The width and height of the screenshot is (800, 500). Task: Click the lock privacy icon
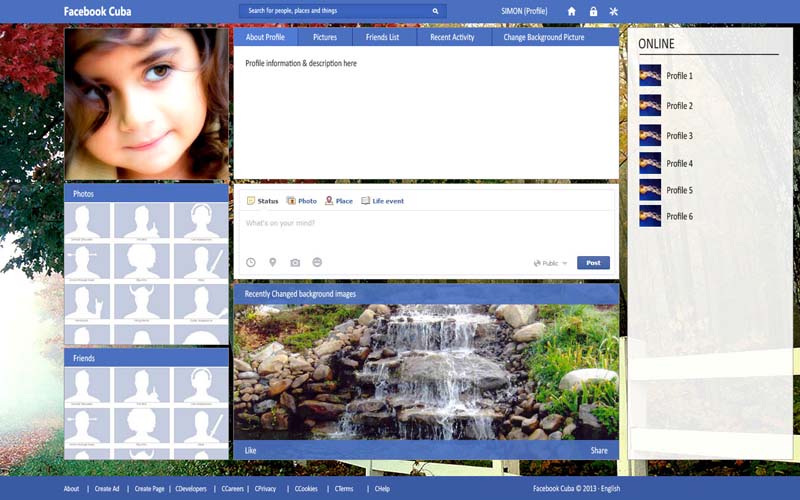click(x=593, y=11)
